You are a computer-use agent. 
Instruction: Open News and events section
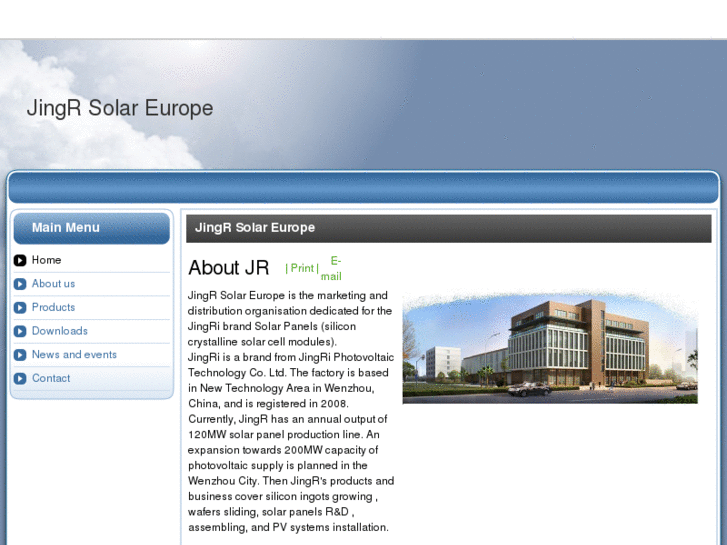tap(74, 355)
